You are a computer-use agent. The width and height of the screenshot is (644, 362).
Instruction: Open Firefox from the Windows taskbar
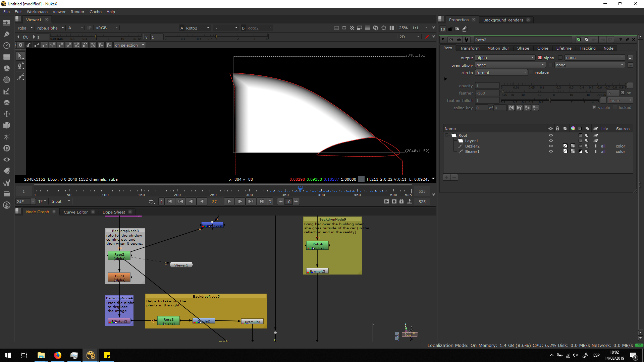pyautogui.click(x=58, y=355)
